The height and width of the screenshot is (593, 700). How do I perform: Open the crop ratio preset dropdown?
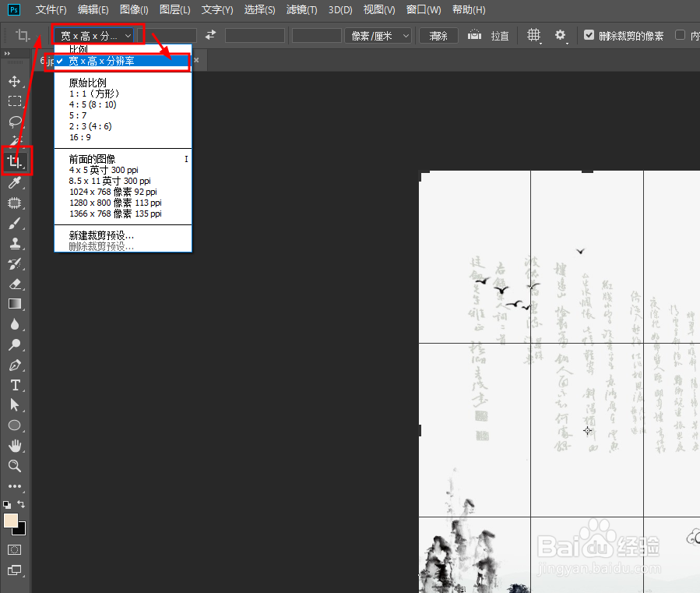97,35
